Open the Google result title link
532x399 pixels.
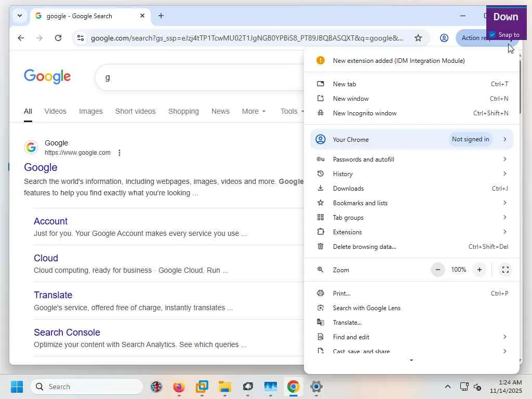(41, 167)
